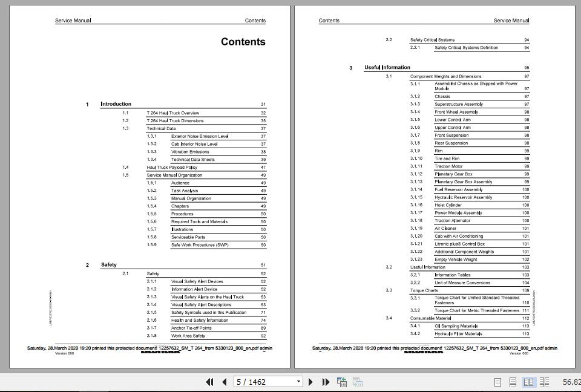
Task: Click 'Front Wheel Assembly' entry
Action: [456, 113]
